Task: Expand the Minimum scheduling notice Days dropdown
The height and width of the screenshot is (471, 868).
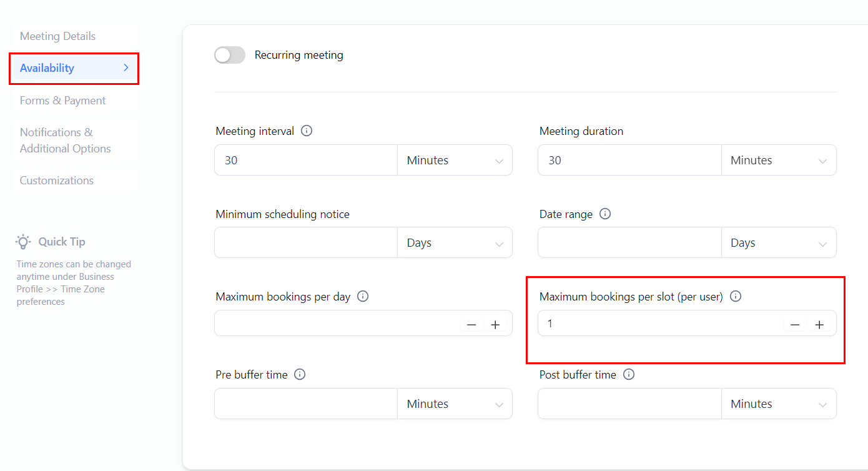Action: pos(455,243)
